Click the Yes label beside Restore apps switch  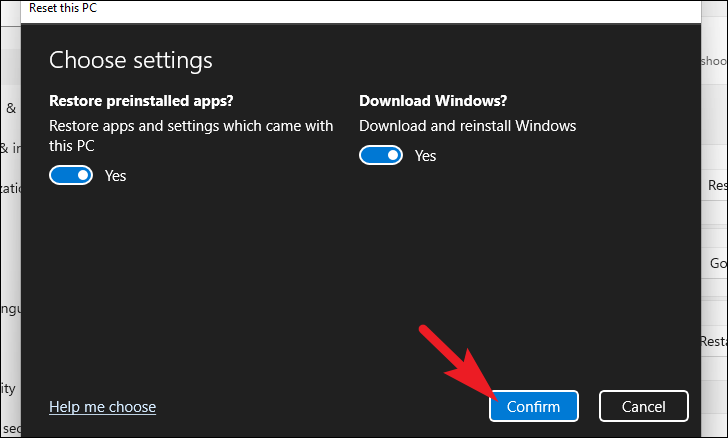(115, 176)
